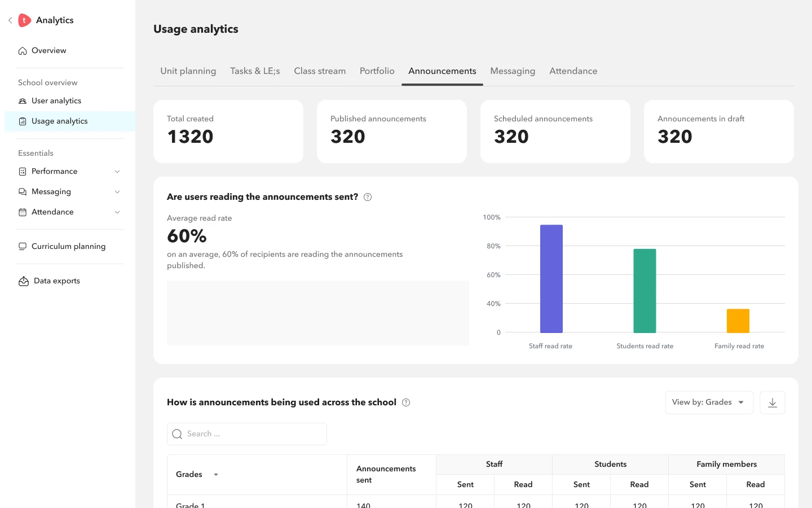Go to Curriculum planning
The image size is (812, 508).
(70, 247)
